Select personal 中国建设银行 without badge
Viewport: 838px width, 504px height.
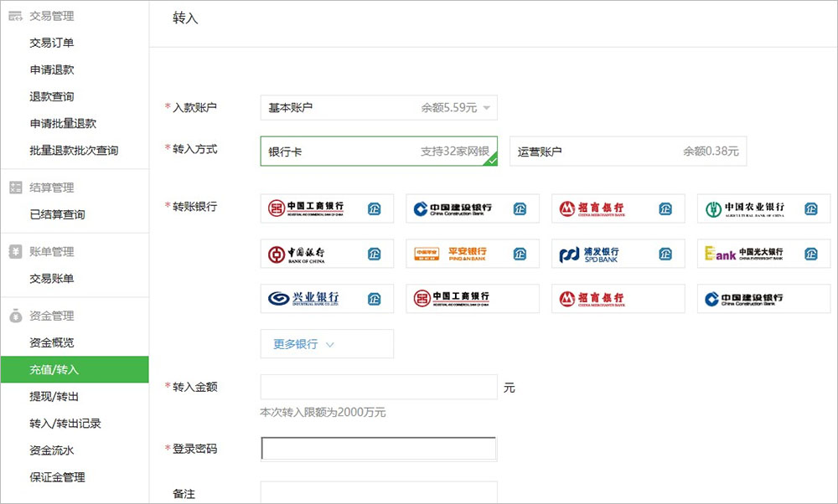point(763,298)
